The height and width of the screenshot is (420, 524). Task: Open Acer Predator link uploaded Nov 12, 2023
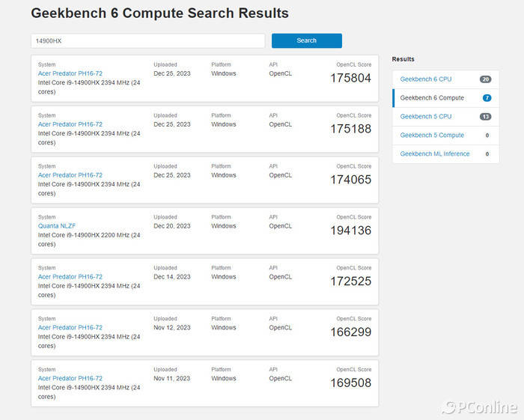tap(70, 327)
